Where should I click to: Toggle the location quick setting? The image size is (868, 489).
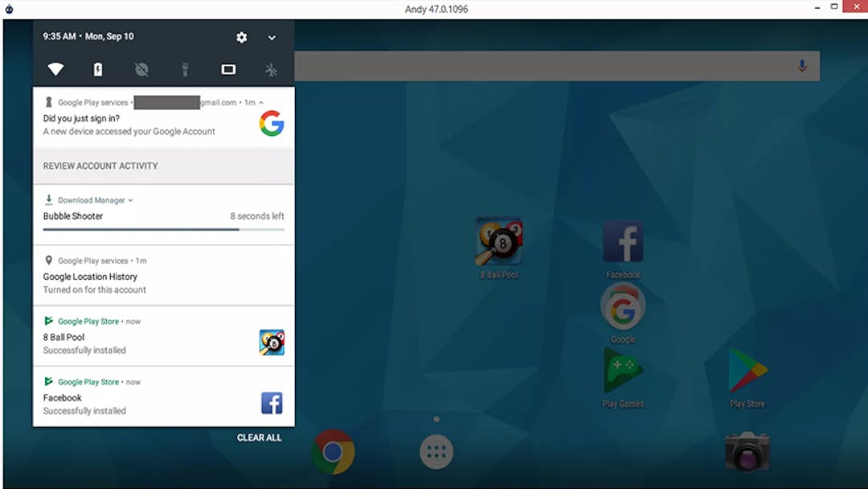141,69
